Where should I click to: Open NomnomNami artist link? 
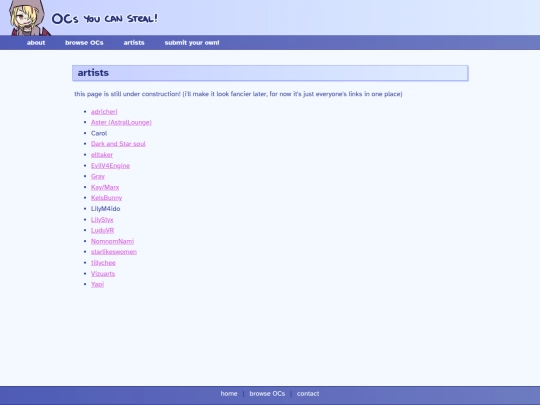tap(112, 241)
